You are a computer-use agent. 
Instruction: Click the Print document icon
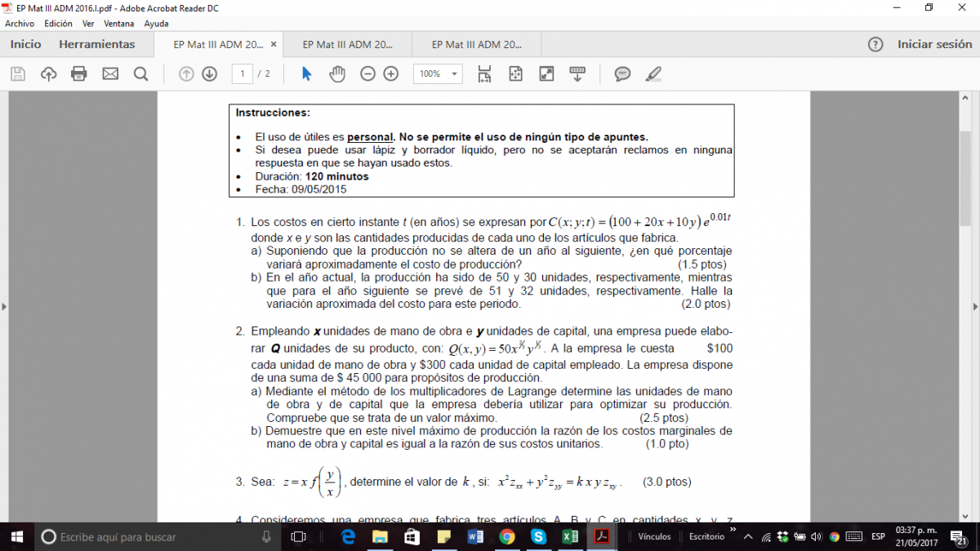(x=79, y=74)
